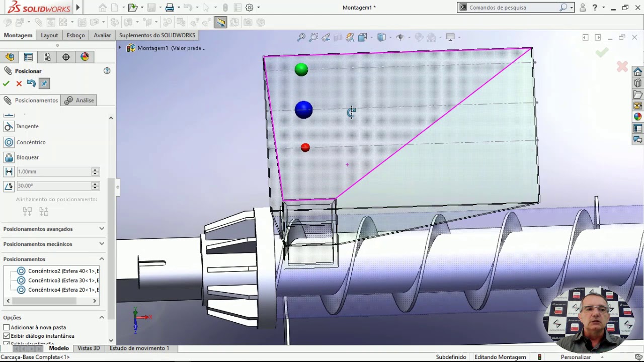
Task: Switch to Análise tab
Action: [x=79, y=100]
